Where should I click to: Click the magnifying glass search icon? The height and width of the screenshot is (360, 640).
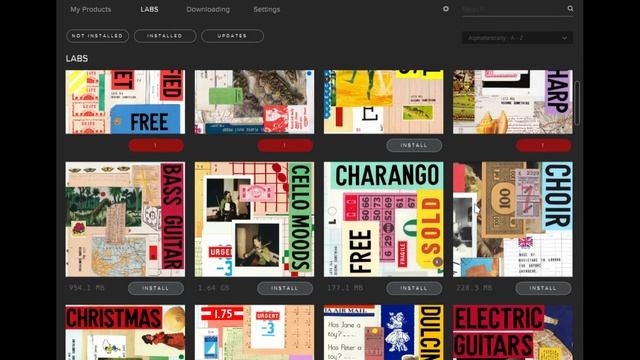tap(570, 9)
